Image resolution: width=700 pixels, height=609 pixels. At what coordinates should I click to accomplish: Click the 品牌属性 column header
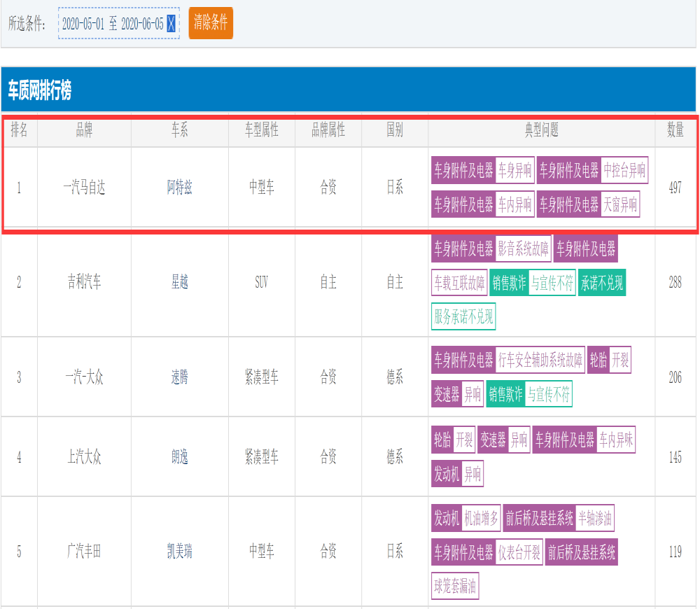pos(328,130)
